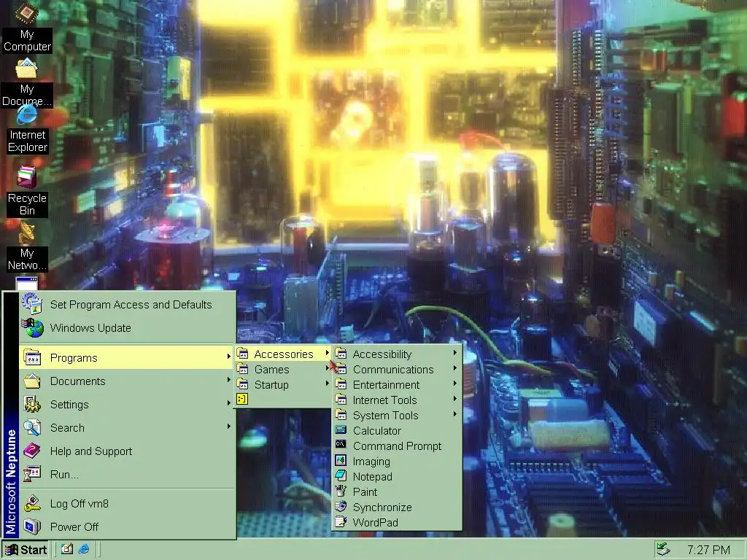
Task: Click the Power Off icon
Action: pos(32,526)
